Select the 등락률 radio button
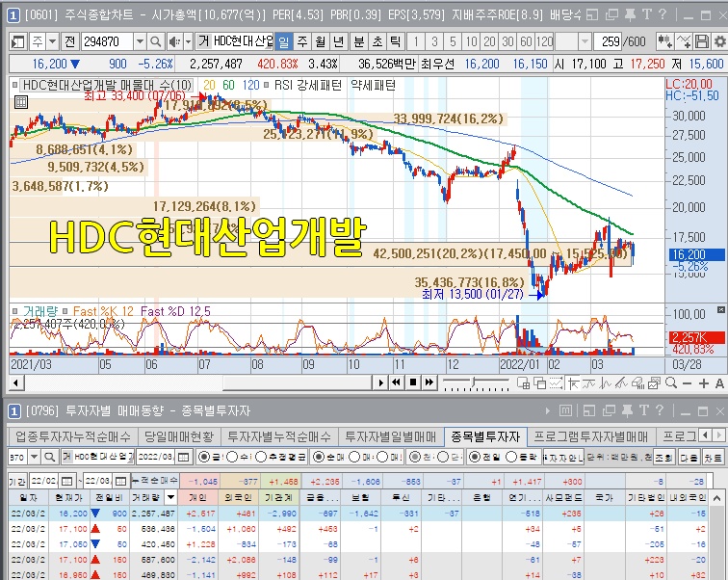Image resolution: width=728 pixels, height=580 pixels. pyautogui.click(x=510, y=457)
